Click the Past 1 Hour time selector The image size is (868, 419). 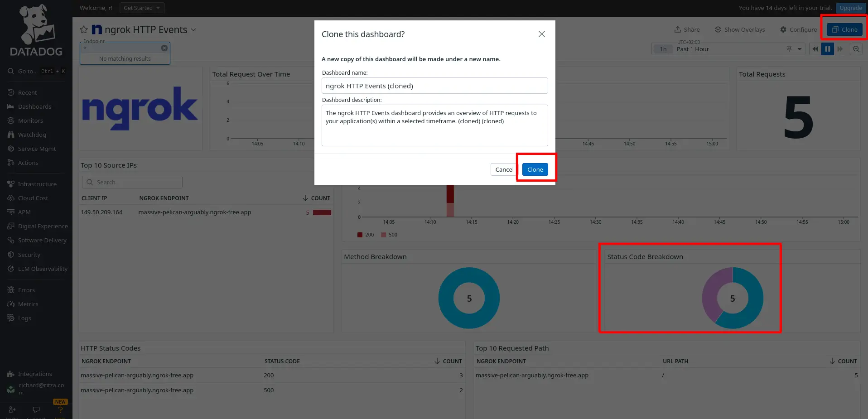[x=729, y=49]
